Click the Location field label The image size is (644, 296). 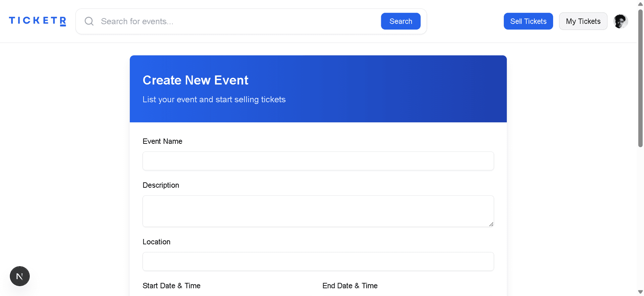click(156, 242)
